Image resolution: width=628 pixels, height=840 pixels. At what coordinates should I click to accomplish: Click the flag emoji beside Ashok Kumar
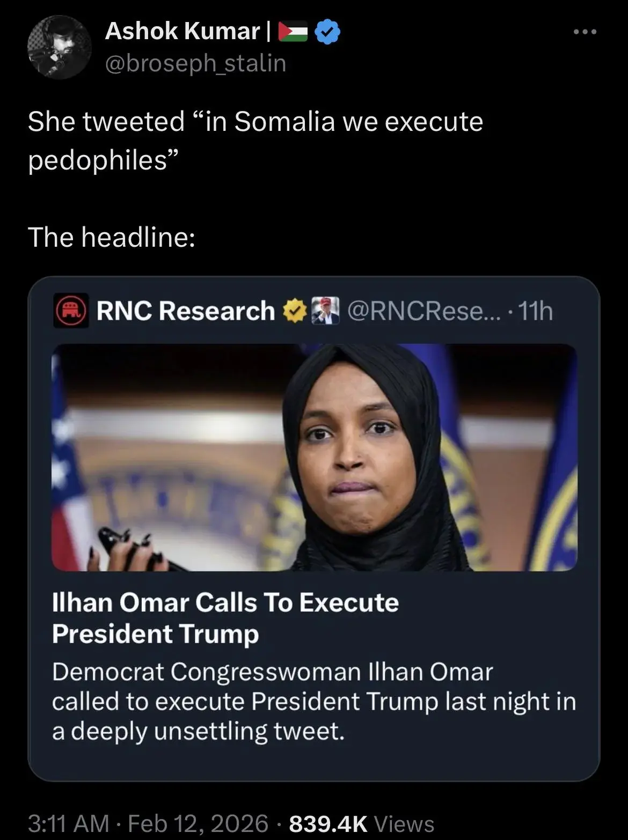pos(293,32)
